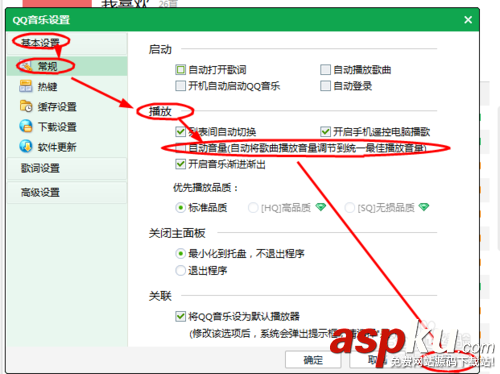
Task: Click the green diamond beside [SQ]无损品质
Action: (x=424, y=207)
